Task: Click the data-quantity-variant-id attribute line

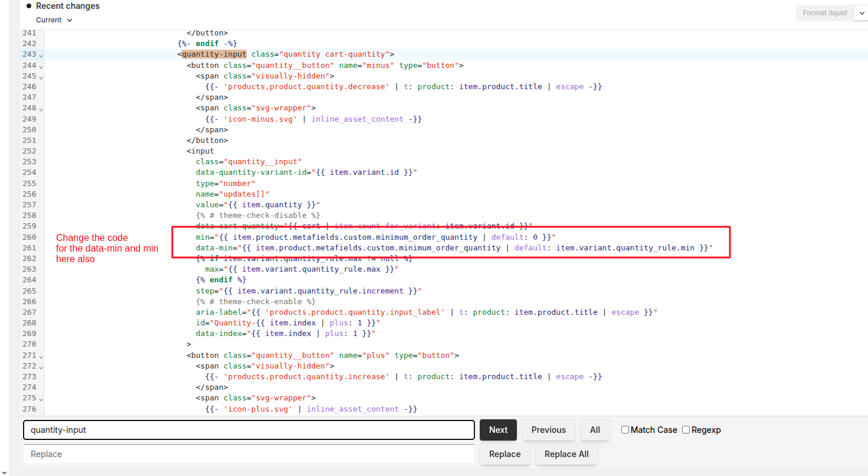Action: click(307, 172)
